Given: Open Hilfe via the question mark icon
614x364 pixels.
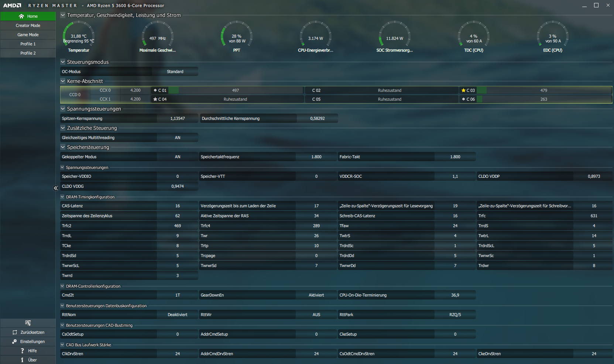Looking at the screenshot, I should coord(22,351).
